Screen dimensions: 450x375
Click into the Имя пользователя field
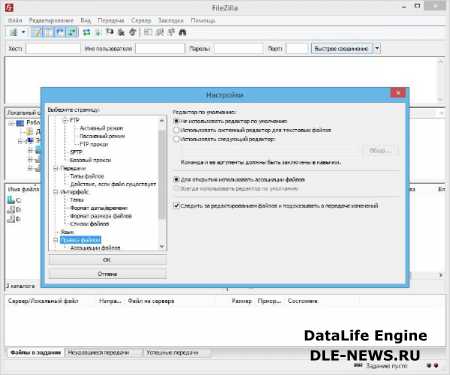160,49
